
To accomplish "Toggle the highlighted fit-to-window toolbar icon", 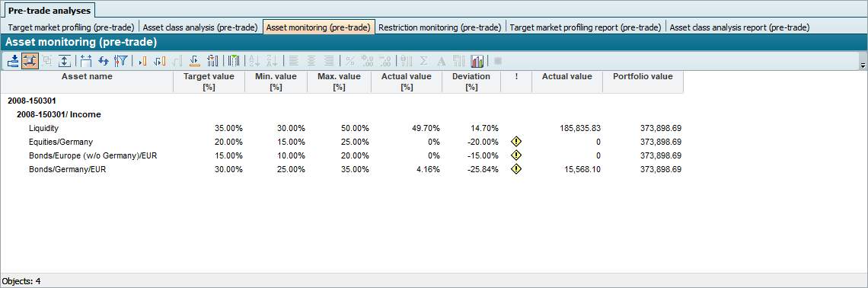I will click(30, 61).
